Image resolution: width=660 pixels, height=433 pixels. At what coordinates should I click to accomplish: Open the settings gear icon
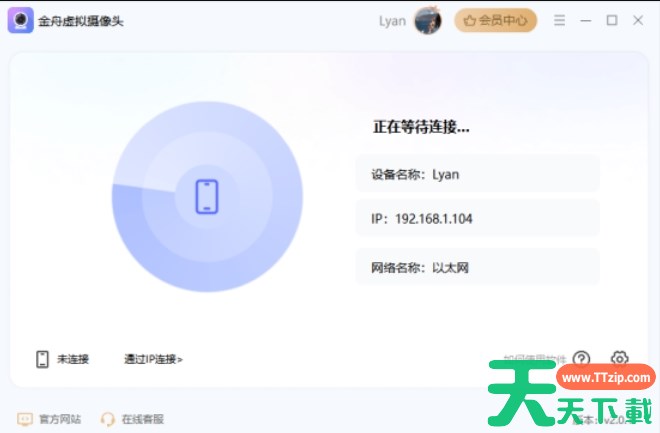click(619, 359)
